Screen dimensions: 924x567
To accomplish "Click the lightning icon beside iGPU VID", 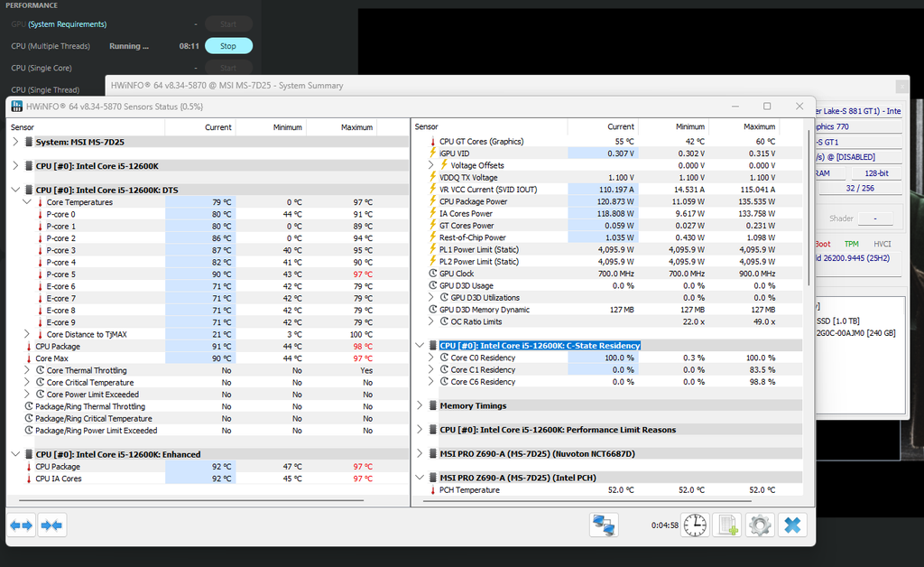I will coord(433,153).
